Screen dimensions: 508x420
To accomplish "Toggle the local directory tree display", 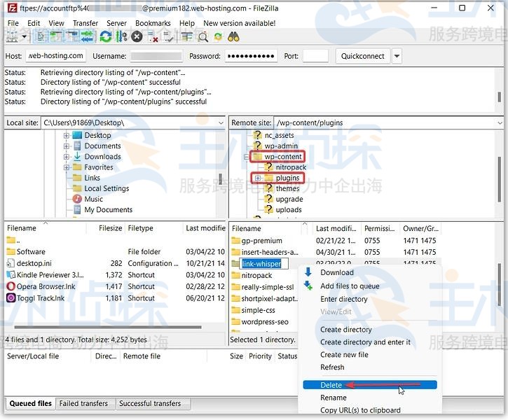I will [55, 36].
